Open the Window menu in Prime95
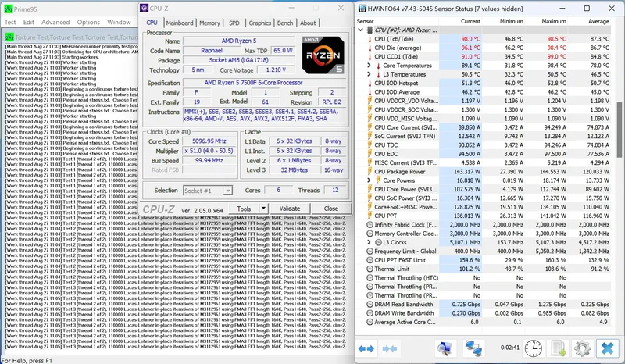The image size is (625, 364). click(119, 23)
